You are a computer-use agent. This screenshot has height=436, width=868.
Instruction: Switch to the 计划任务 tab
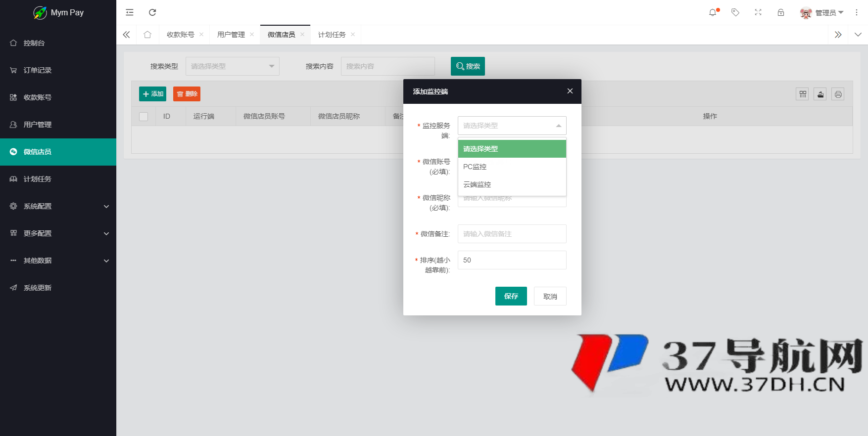(x=332, y=35)
